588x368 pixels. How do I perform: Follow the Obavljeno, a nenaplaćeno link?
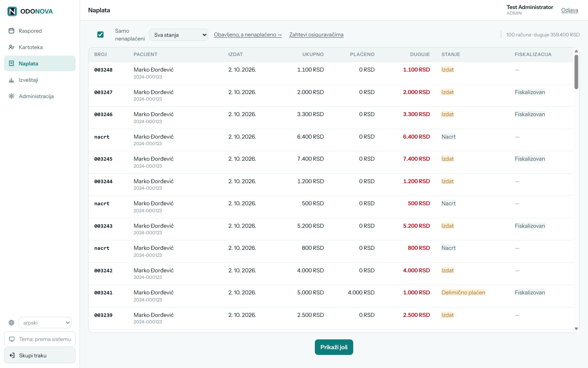[x=248, y=35]
